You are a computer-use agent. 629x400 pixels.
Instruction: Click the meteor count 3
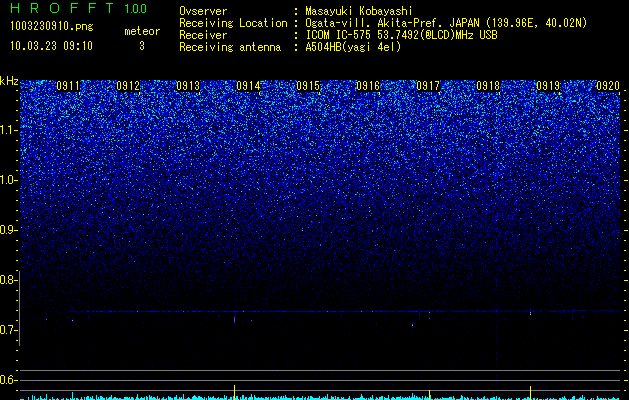142,46
